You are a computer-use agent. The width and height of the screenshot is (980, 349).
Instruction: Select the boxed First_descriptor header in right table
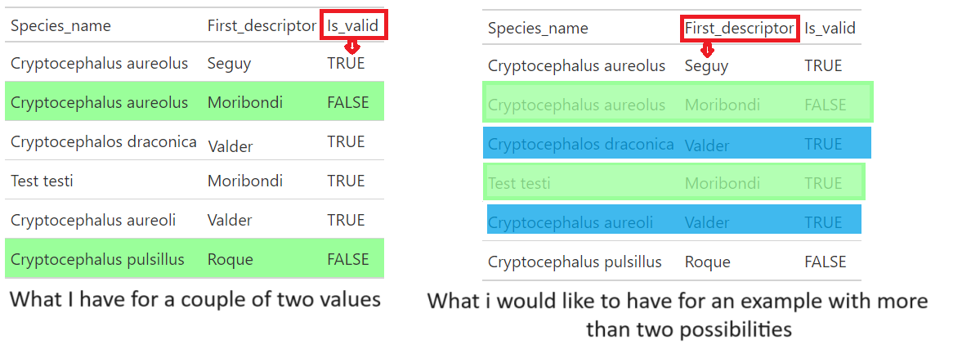point(740,28)
